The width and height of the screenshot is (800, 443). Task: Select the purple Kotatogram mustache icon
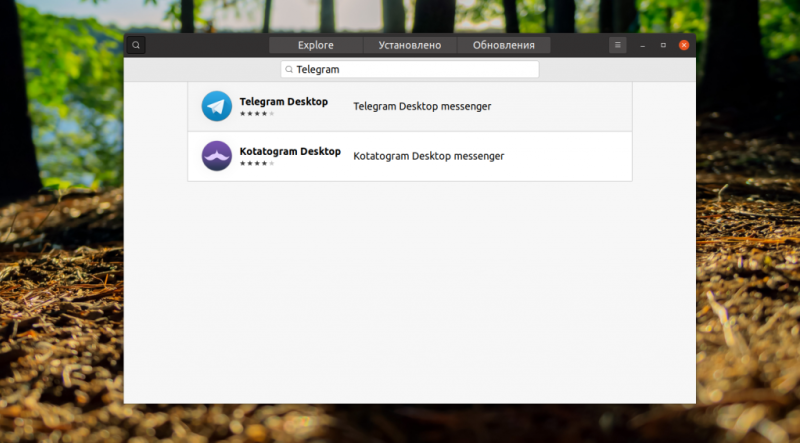[217, 156]
